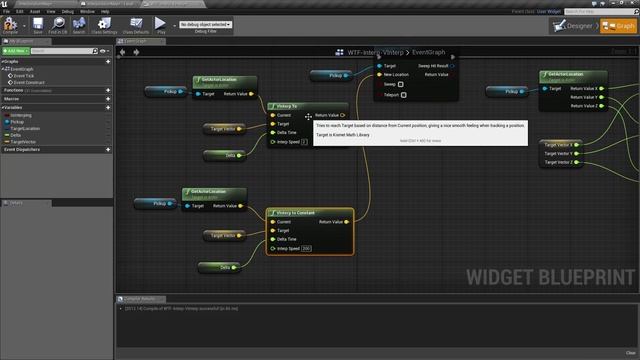Image resolution: width=640 pixels, height=360 pixels.
Task: Click the Return Value Z output pin
Action: (601, 106)
